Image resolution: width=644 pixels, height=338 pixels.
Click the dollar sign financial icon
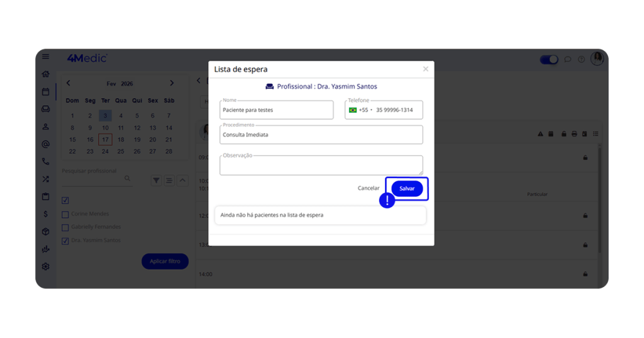(x=45, y=214)
